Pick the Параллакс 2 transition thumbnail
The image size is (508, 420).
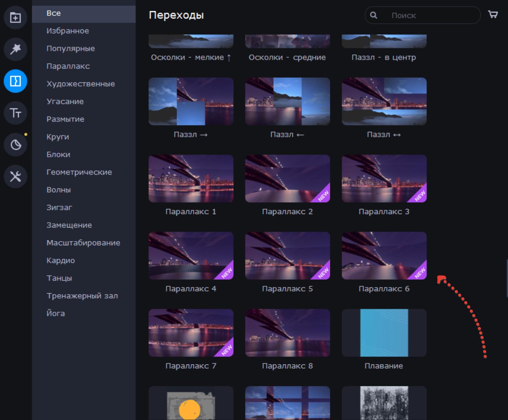[x=287, y=179]
